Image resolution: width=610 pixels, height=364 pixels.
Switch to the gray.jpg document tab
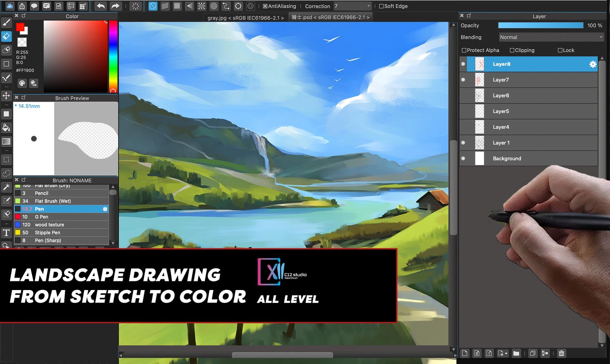coord(246,18)
